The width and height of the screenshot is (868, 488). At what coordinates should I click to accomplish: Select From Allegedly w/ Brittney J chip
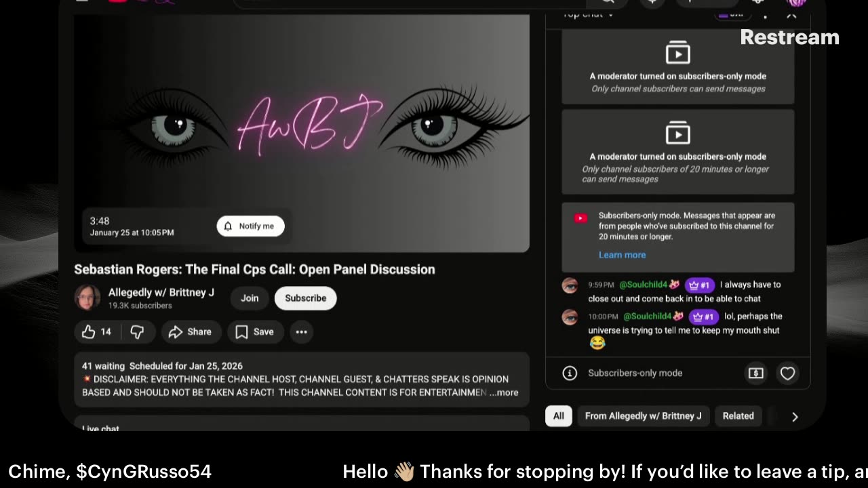click(x=643, y=416)
